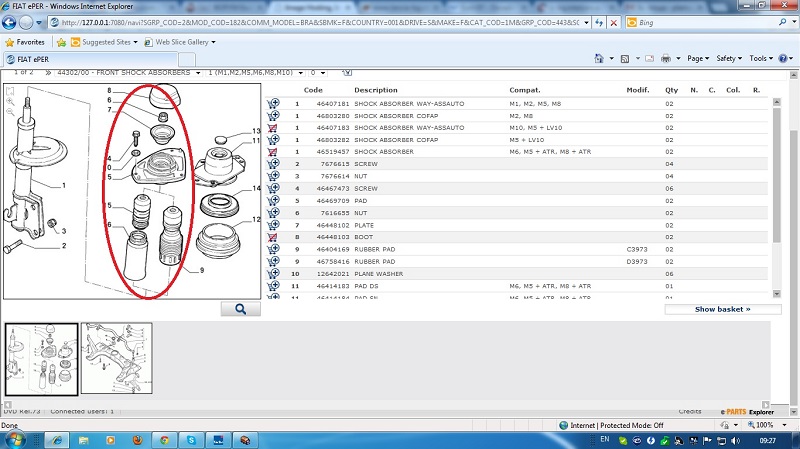Click the Home icon in IE toolbar
800x449 pixels.
(x=597, y=59)
